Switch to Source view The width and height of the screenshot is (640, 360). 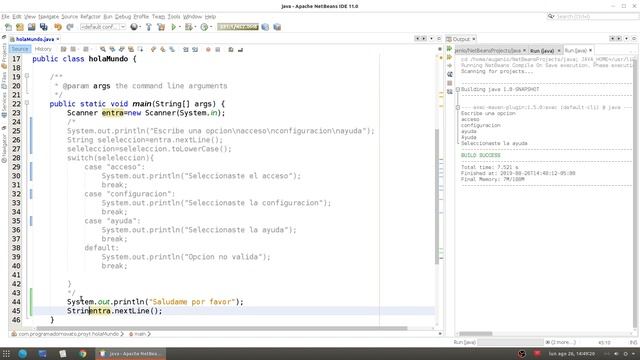point(20,49)
